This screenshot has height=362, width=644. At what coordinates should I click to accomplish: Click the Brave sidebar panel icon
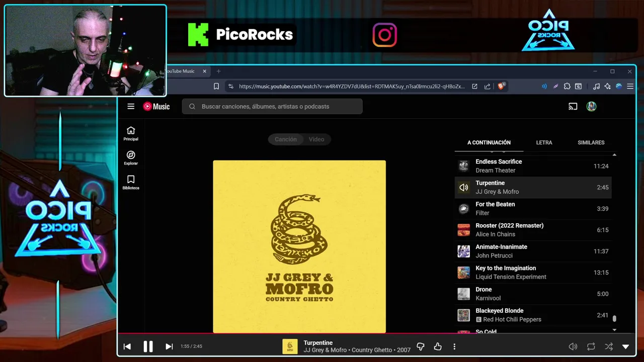(x=579, y=86)
